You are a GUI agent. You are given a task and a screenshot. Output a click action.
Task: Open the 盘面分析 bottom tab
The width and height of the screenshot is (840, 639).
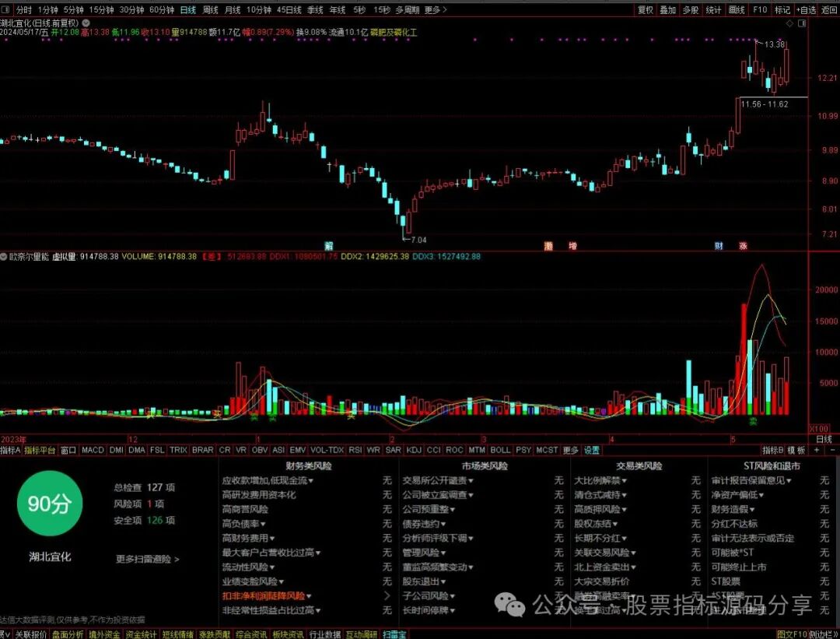pos(68,634)
